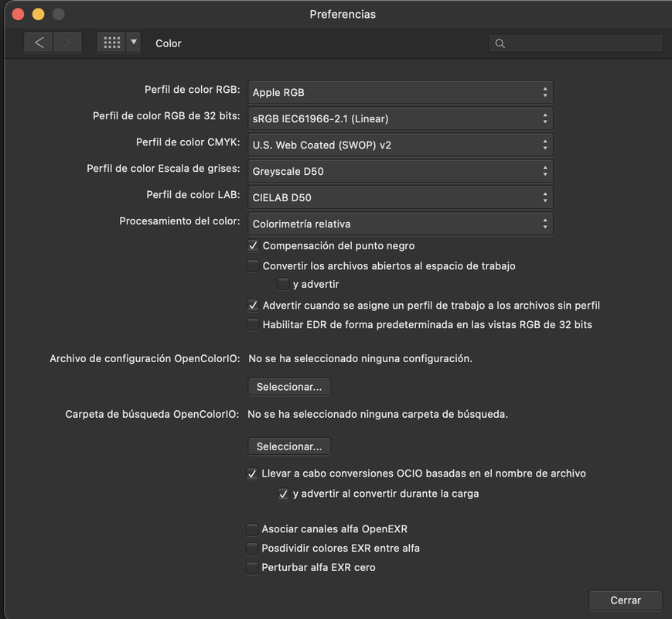This screenshot has height=619, width=672.
Task: Toggle the 'y advertir' checkbox
Action: click(283, 284)
